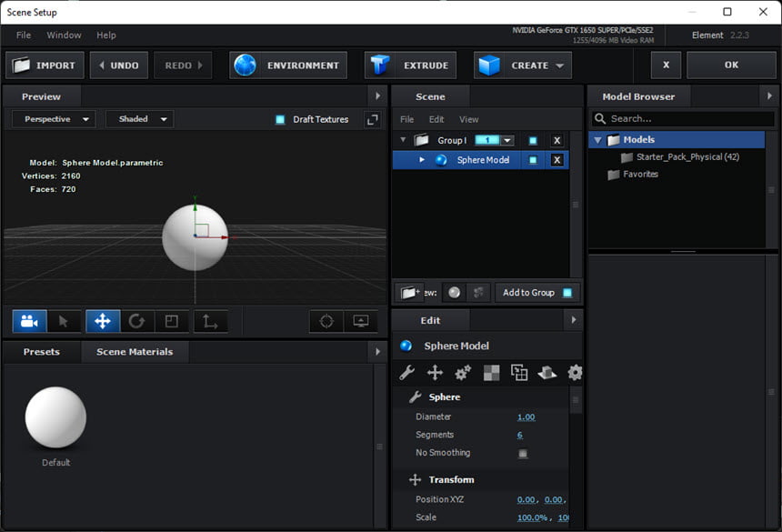Select the arrow selection tool
The height and width of the screenshot is (532, 782).
pyautogui.click(x=64, y=321)
